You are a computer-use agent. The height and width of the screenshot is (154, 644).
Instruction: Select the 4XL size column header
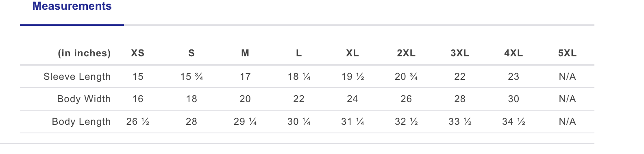[513, 53]
